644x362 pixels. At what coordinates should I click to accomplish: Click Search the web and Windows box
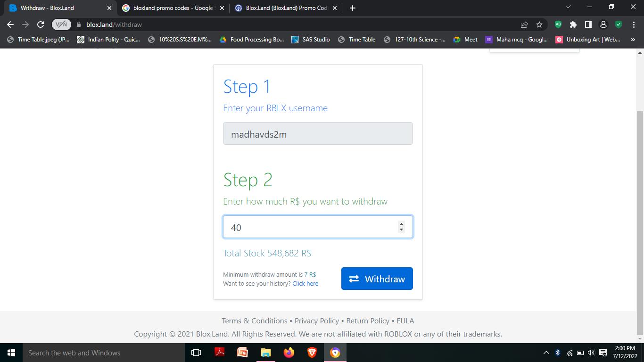coord(104,353)
